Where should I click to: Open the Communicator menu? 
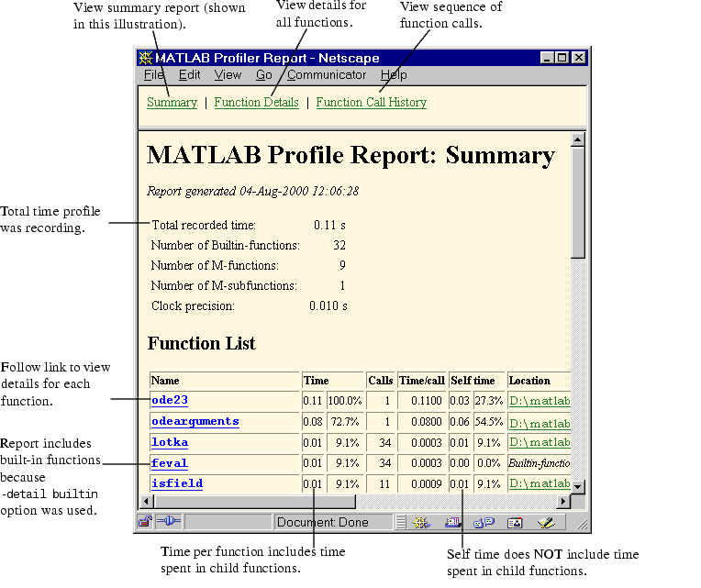[x=327, y=74]
